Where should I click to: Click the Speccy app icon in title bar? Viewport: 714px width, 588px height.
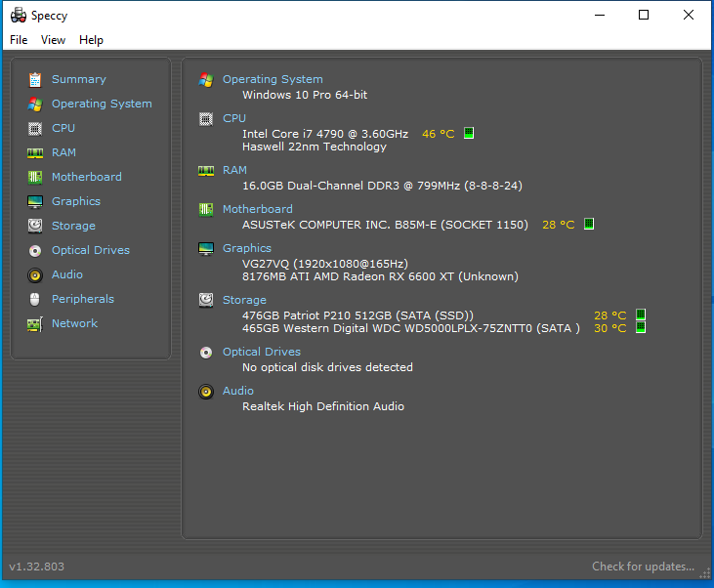tap(19, 15)
